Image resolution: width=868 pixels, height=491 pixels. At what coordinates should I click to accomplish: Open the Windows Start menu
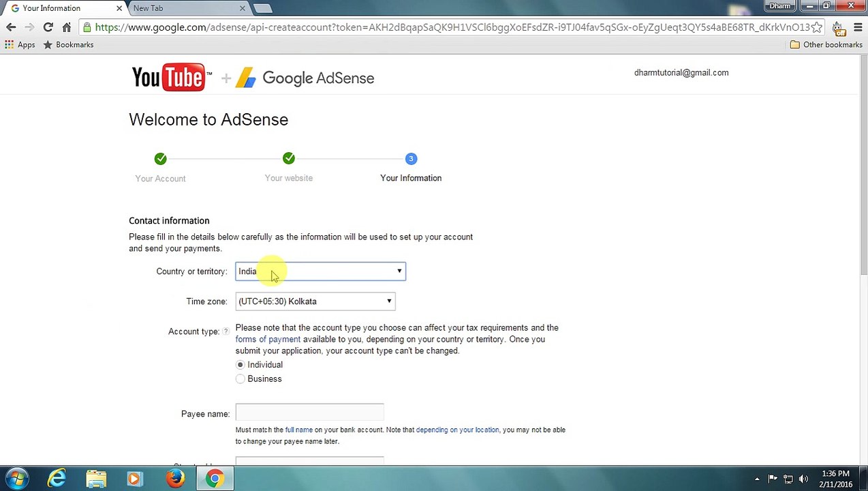16,479
